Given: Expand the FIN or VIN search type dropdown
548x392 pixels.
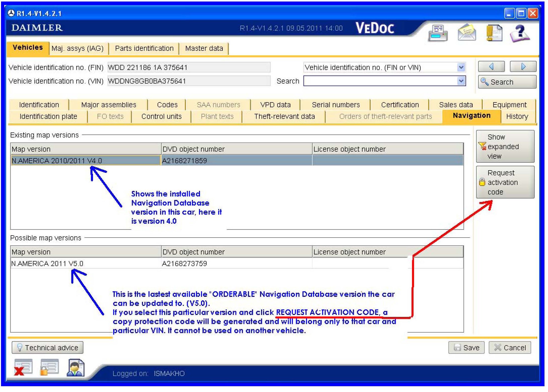Looking at the screenshot, I should point(461,67).
